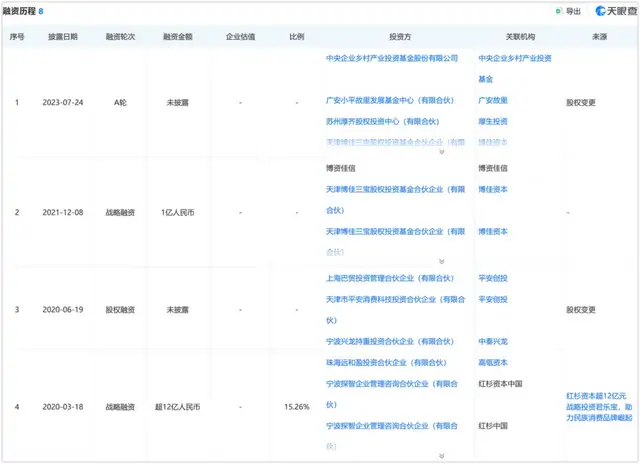Click 未披露 amount in 2023-07-24 row

click(x=178, y=102)
